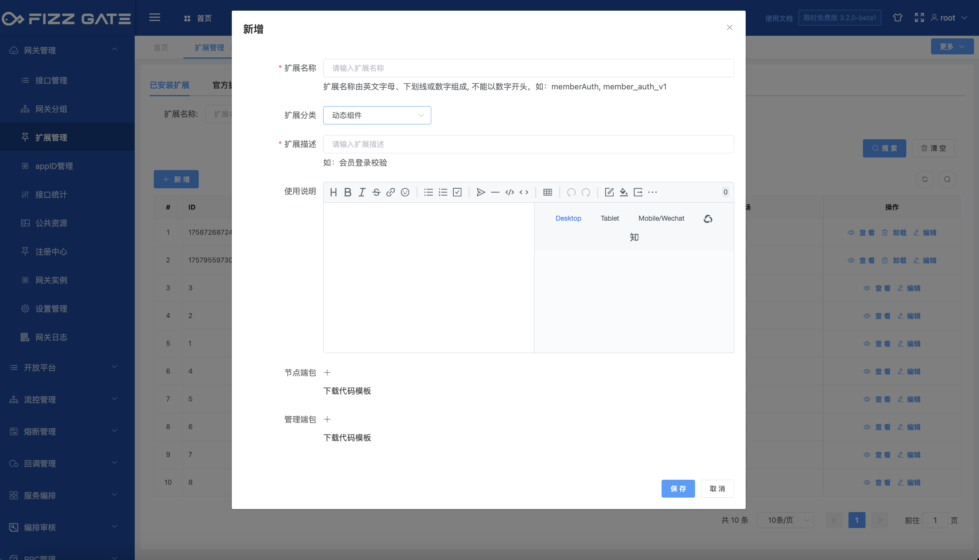Click the code block icon
The image size is (979, 560).
pyautogui.click(x=510, y=192)
